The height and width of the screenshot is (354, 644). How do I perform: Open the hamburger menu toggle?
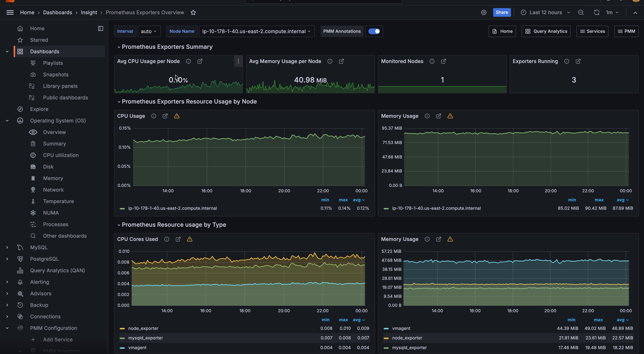click(10, 13)
